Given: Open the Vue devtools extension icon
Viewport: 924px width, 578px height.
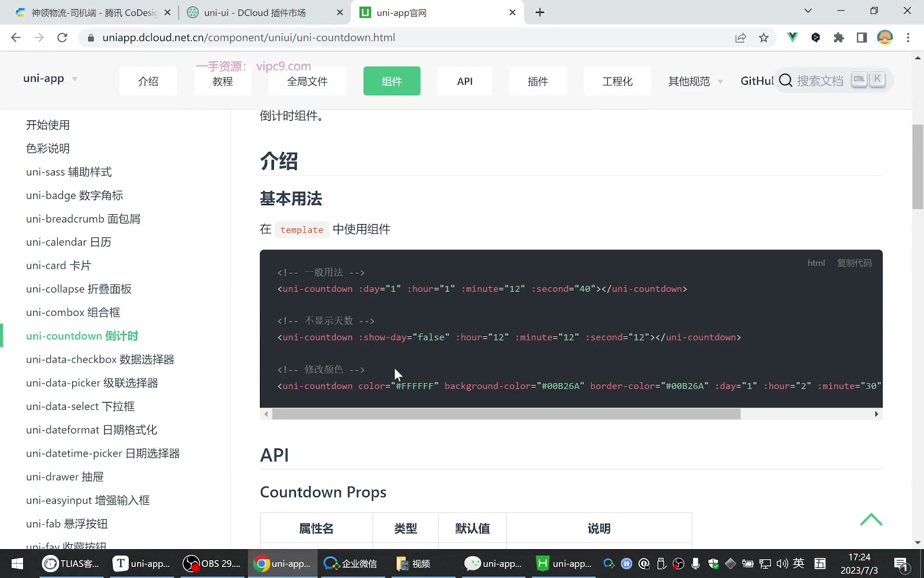Looking at the screenshot, I should coord(792,38).
